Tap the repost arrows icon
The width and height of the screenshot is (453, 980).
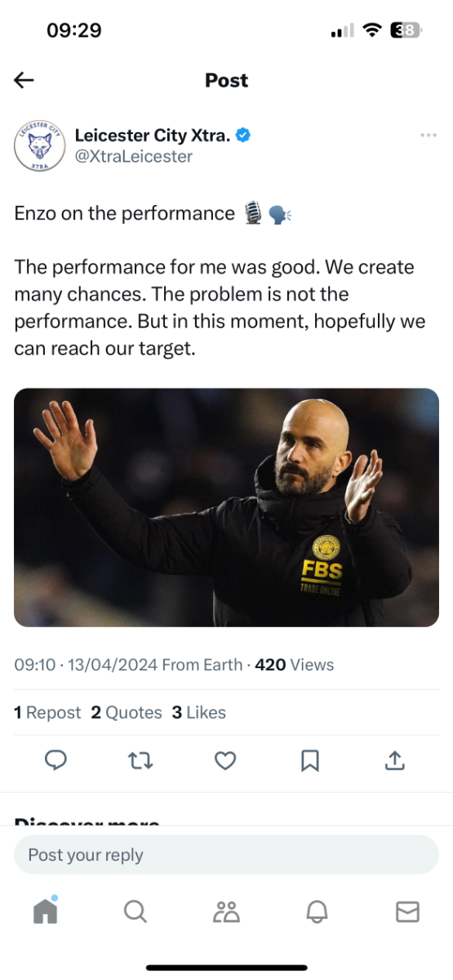pyautogui.click(x=140, y=761)
